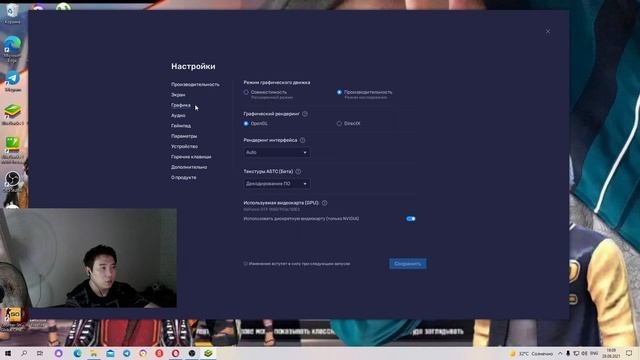Open the Аудио settings section
Screen dimensions: 640x360
click(x=178, y=116)
